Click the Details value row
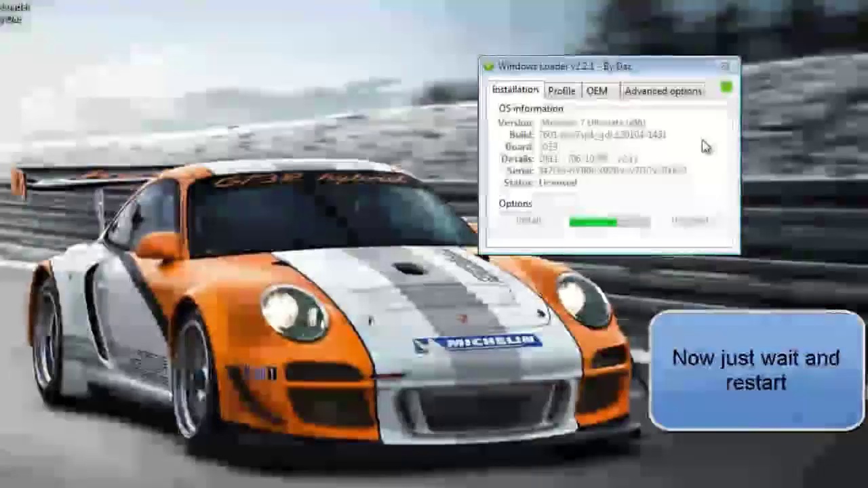The image size is (868, 488). coord(587,159)
